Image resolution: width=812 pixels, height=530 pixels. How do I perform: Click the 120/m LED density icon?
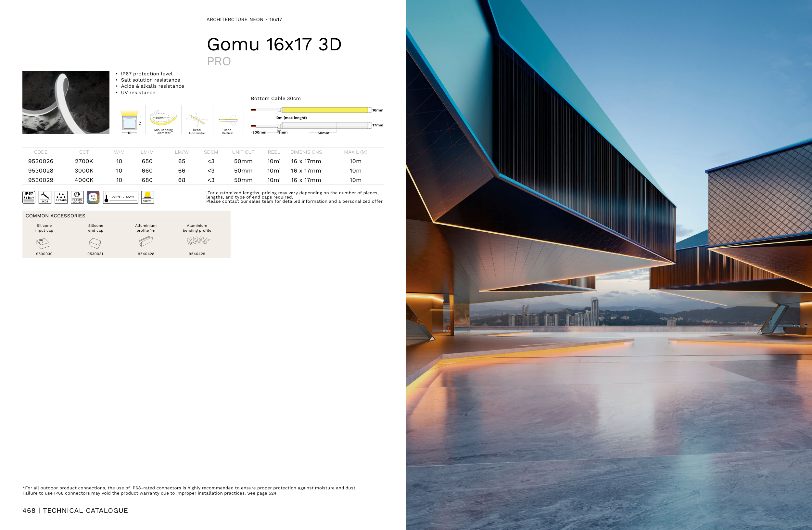[147, 197]
